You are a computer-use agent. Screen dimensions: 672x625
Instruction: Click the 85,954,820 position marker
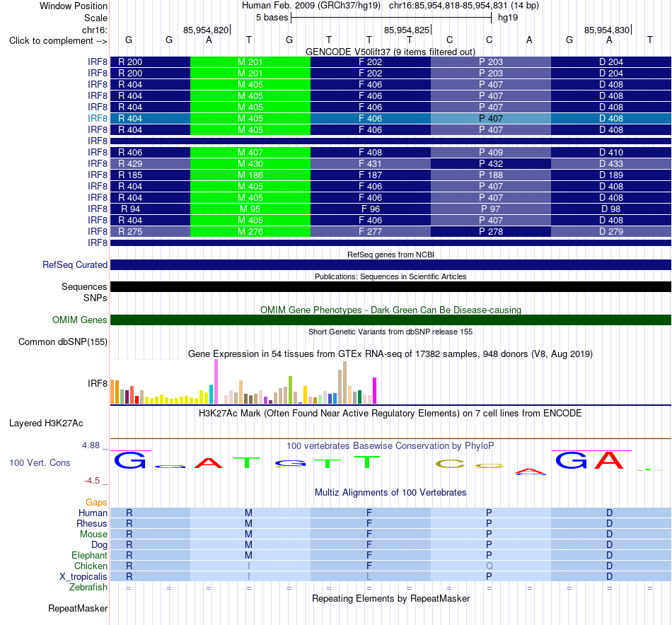pyautogui.click(x=206, y=30)
